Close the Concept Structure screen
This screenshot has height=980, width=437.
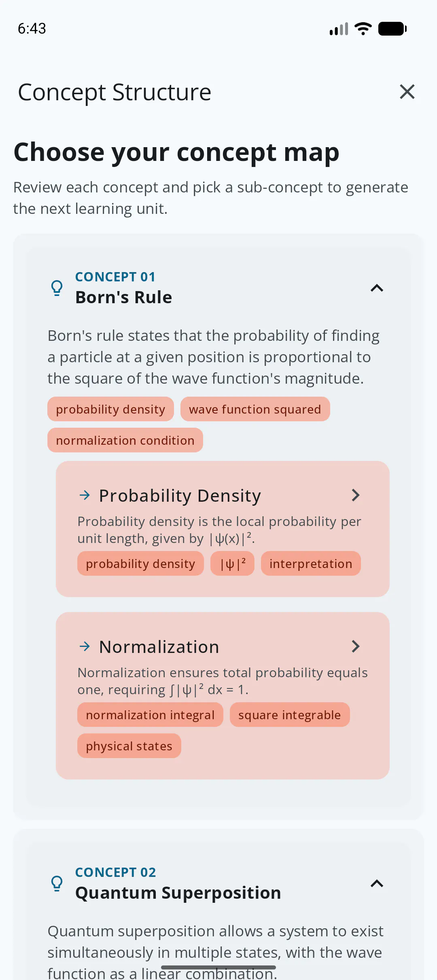[x=407, y=92]
